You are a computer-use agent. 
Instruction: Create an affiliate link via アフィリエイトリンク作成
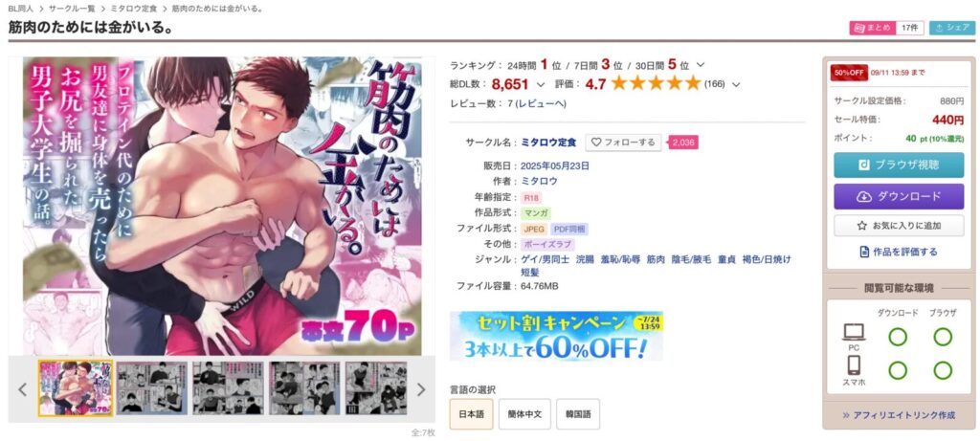click(x=899, y=415)
